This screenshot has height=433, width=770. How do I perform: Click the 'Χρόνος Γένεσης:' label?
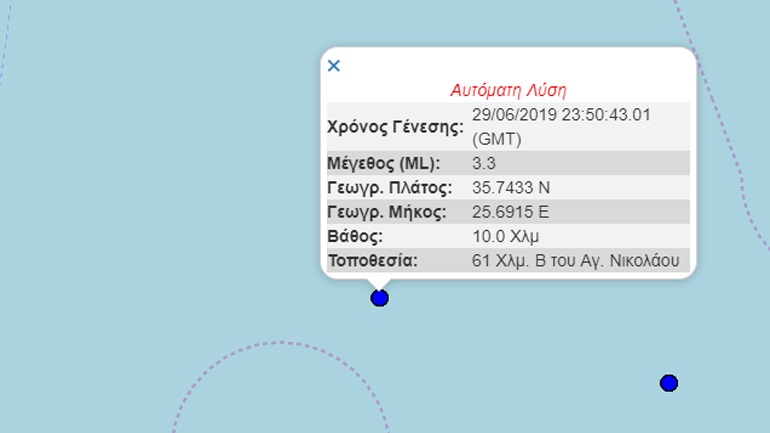coord(395,127)
